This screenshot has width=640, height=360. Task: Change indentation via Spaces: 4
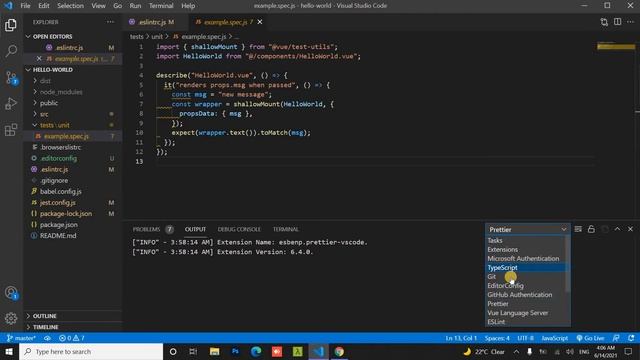coord(497,338)
